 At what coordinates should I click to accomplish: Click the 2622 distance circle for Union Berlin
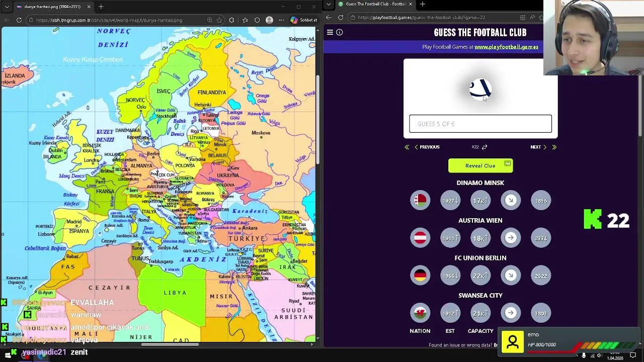[541, 276]
